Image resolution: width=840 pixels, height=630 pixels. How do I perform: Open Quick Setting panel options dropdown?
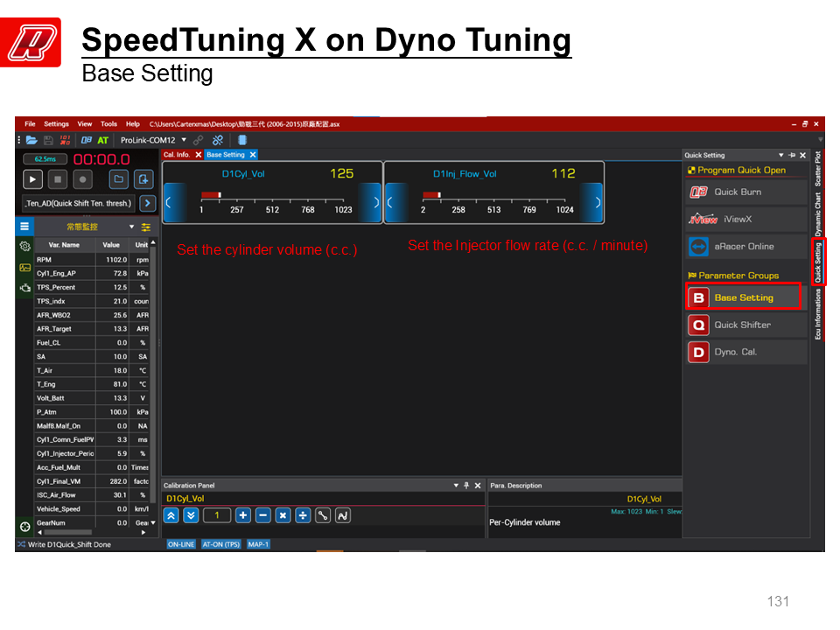[781, 156]
